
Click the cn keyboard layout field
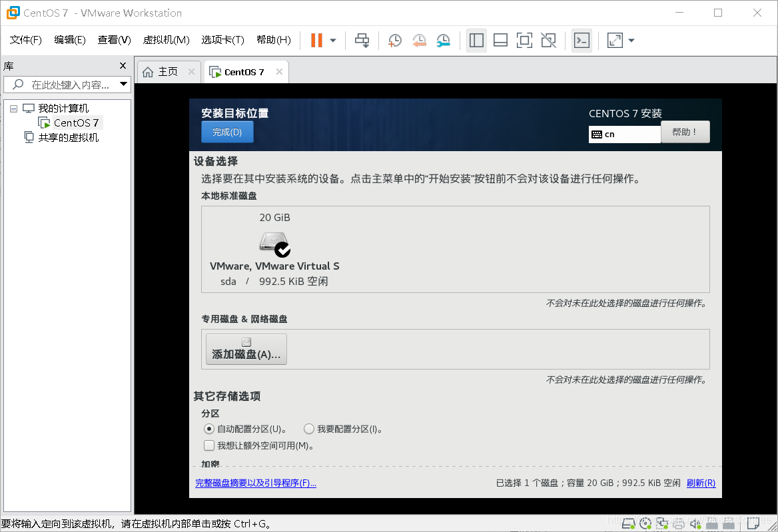click(624, 134)
